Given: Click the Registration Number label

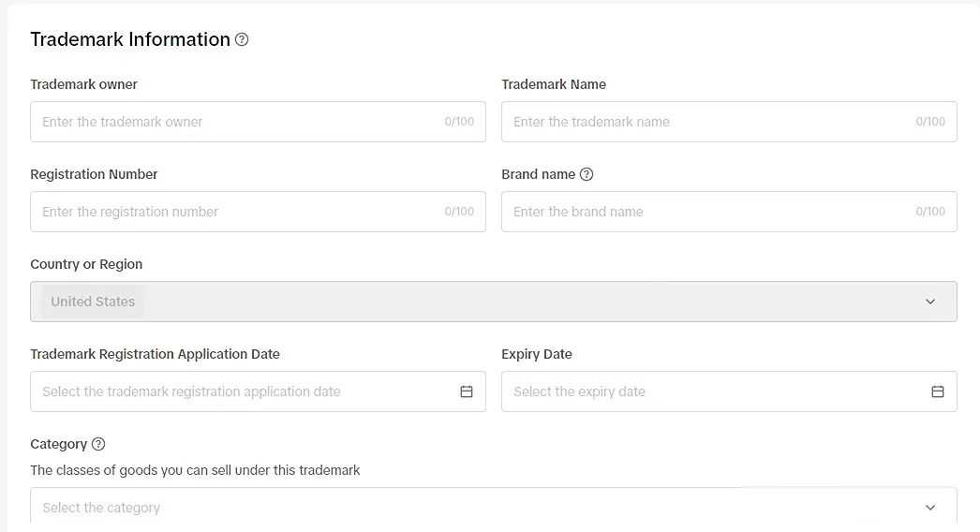Looking at the screenshot, I should 94,174.
